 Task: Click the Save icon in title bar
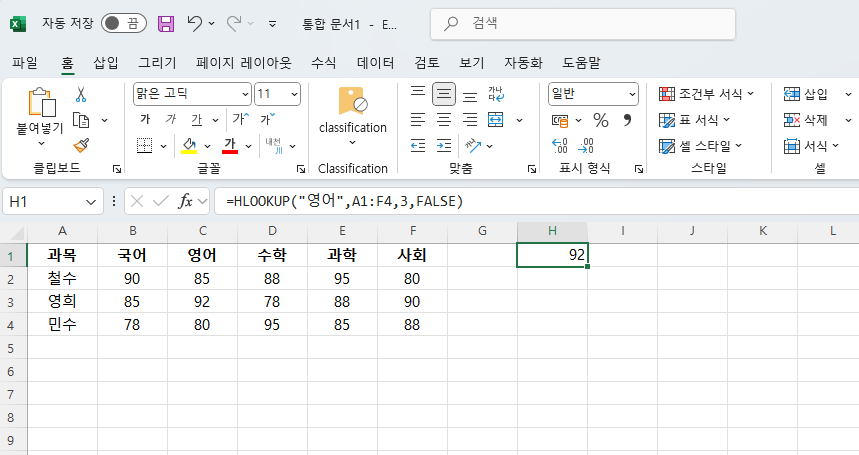tap(166, 24)
